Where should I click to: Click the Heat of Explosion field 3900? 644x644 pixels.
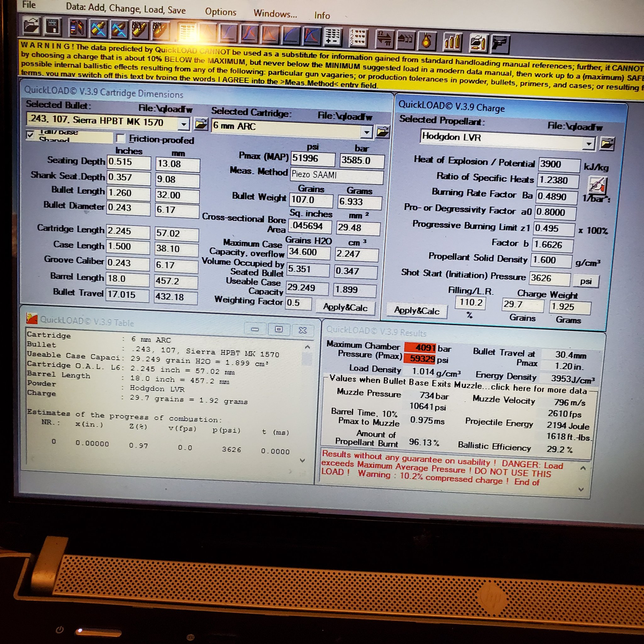559,165
